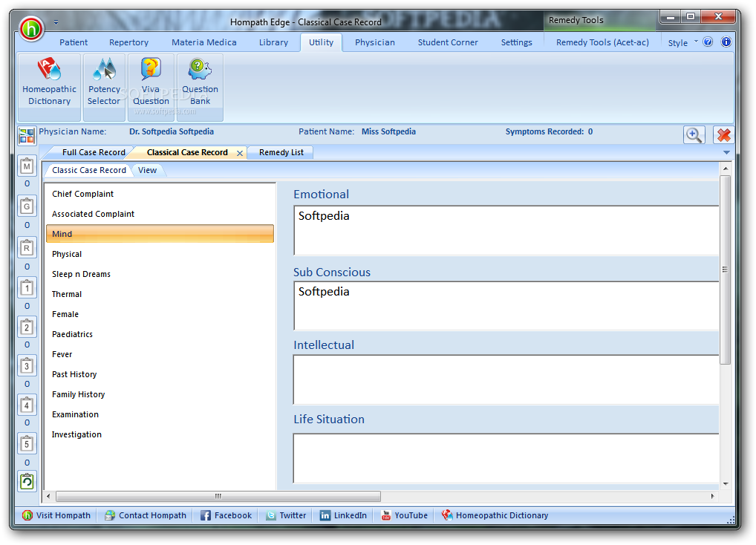Open the Library tab

coord(273,42)
